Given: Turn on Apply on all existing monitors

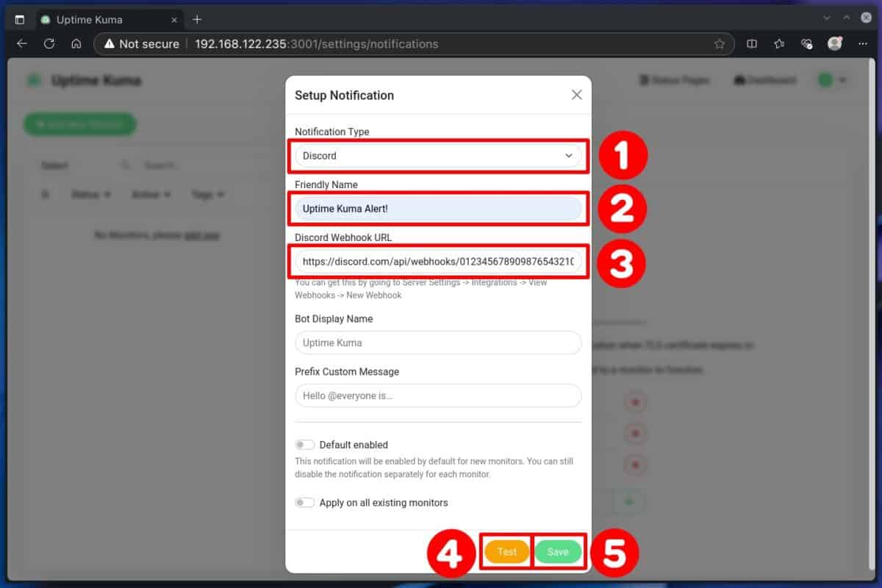Looking at the screenshot, I should pos(305,502).
